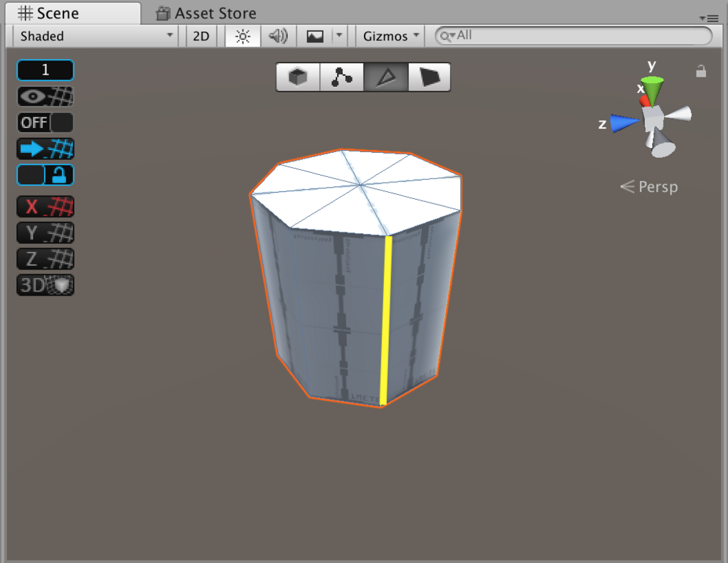
Task: Toggle scene audio speaker icon
Action: coord(278,36)
